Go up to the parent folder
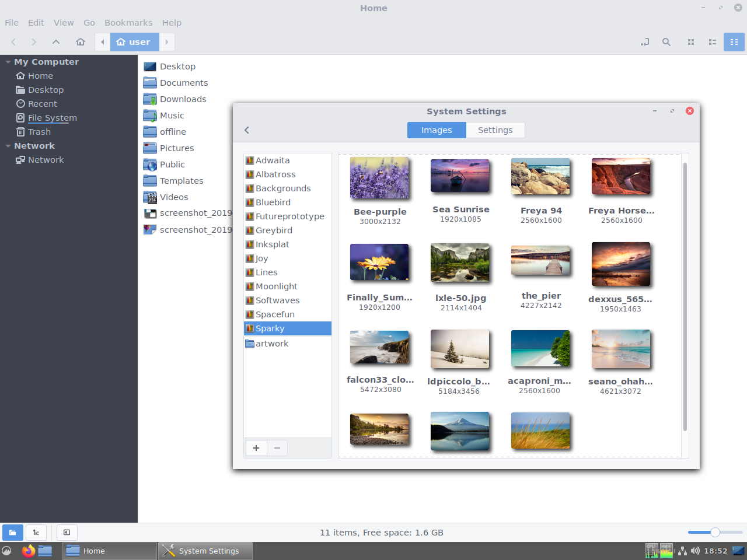 pos(56,42)
